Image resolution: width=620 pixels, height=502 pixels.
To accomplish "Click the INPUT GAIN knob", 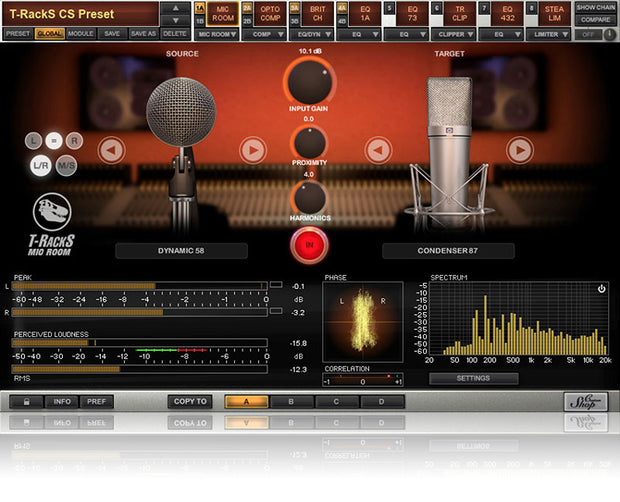I will coord(310,82).
